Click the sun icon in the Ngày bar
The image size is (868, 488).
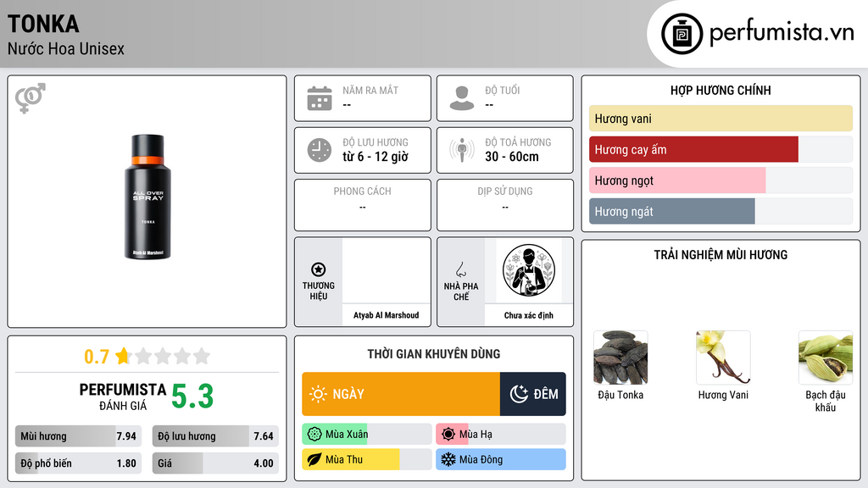(x=319, y=394)
